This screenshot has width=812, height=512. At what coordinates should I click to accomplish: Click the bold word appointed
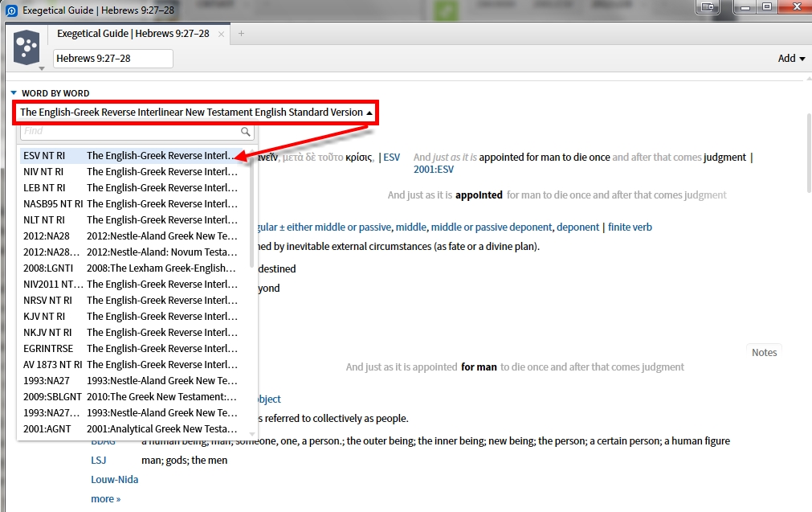click(479, 195)
